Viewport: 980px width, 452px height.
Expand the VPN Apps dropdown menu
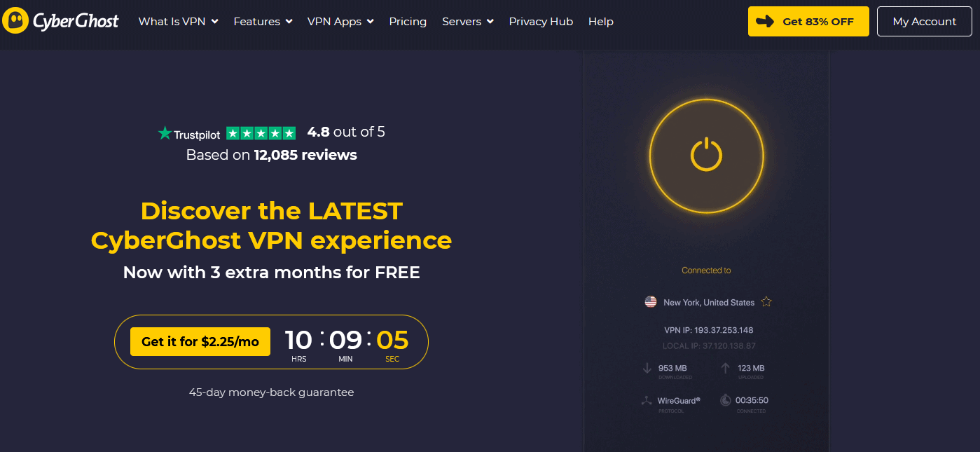341,22
